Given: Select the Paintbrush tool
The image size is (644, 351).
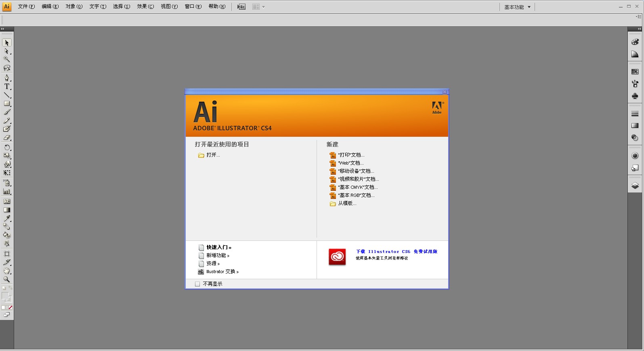Looking at the screenshot, I should click(7, 112).
